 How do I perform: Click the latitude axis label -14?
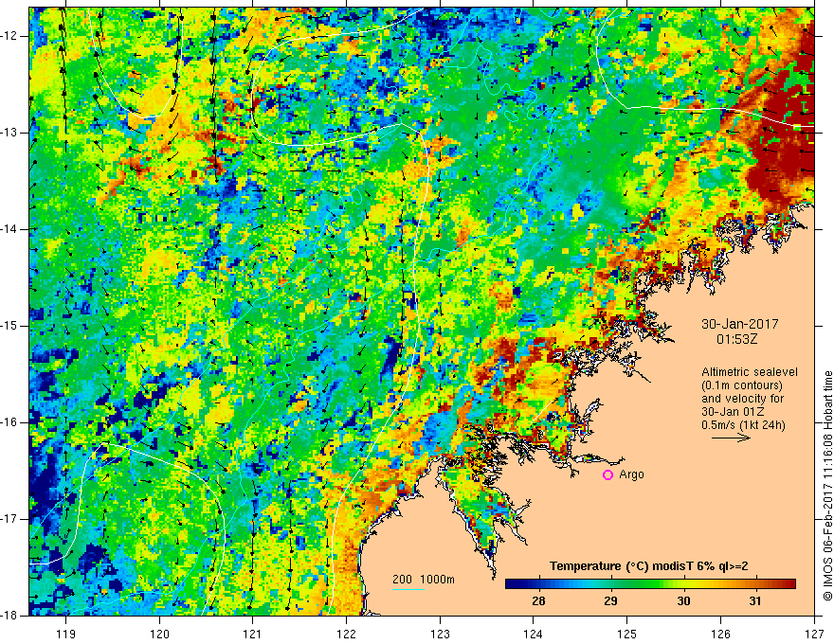(10, 229)
